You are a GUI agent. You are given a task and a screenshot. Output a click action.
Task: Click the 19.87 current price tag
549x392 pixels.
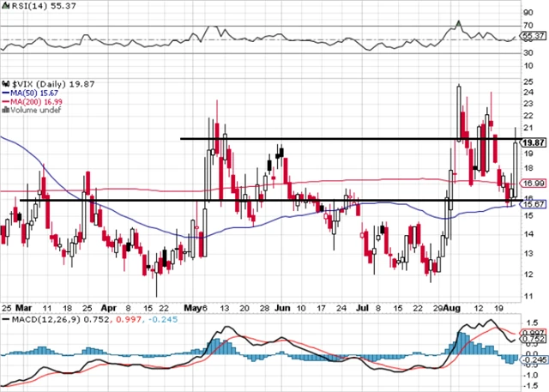[534, 142]
